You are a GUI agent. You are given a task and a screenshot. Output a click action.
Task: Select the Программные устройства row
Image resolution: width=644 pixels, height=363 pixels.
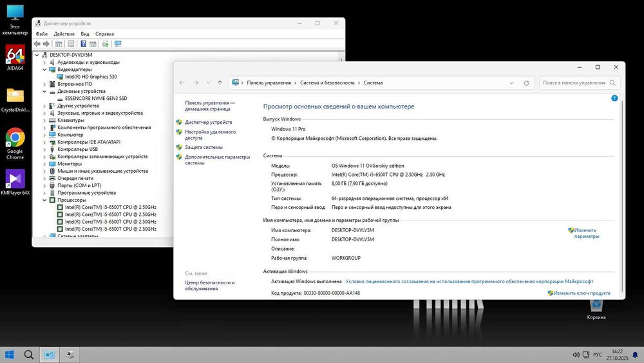[87, 193]
